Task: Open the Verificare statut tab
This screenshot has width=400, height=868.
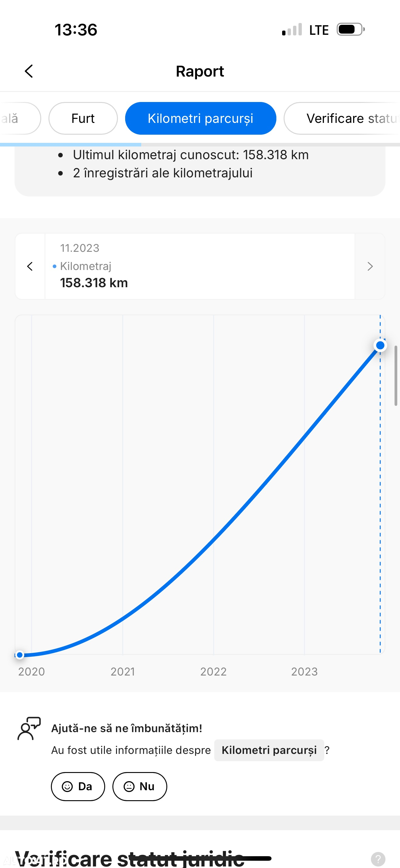Action: tap(342, 118)
